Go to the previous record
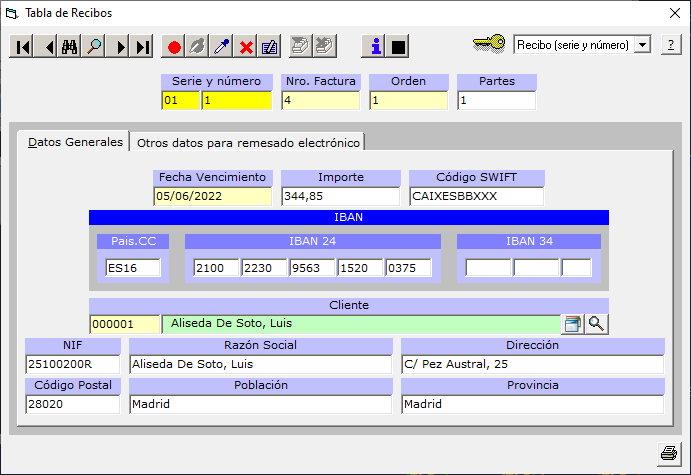This screenshot has height=475, width=691. tap(46, 46)
